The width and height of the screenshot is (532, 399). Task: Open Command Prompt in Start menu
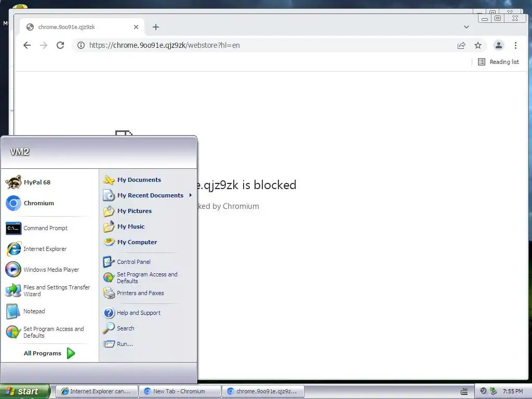click(x=49, y=228)
